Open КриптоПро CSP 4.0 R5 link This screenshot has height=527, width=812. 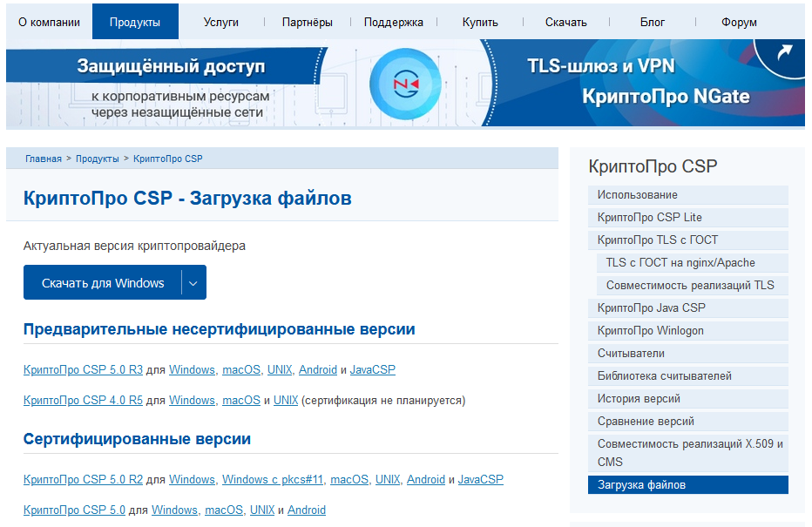click(x=83, y=400)
